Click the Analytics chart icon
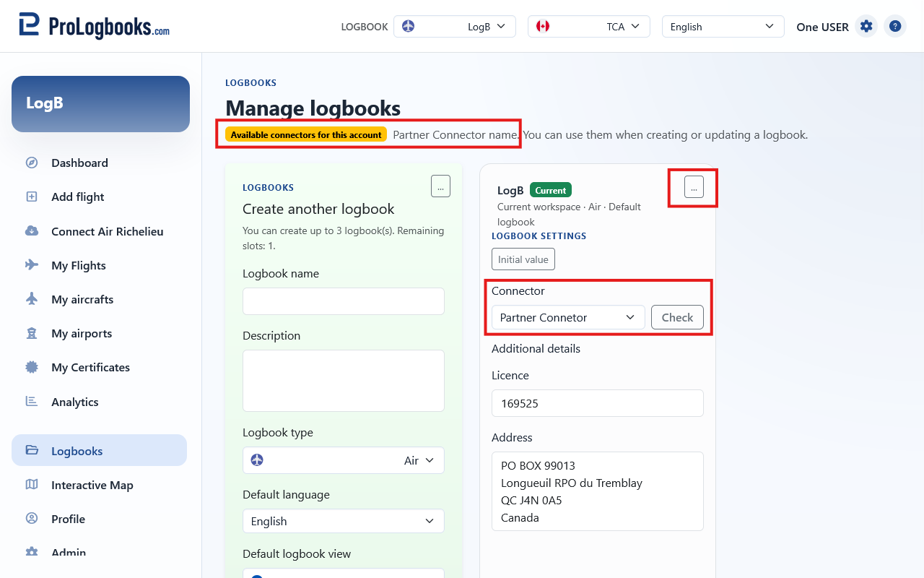Screen dimensions: 924x578 (x=32, y=402)
